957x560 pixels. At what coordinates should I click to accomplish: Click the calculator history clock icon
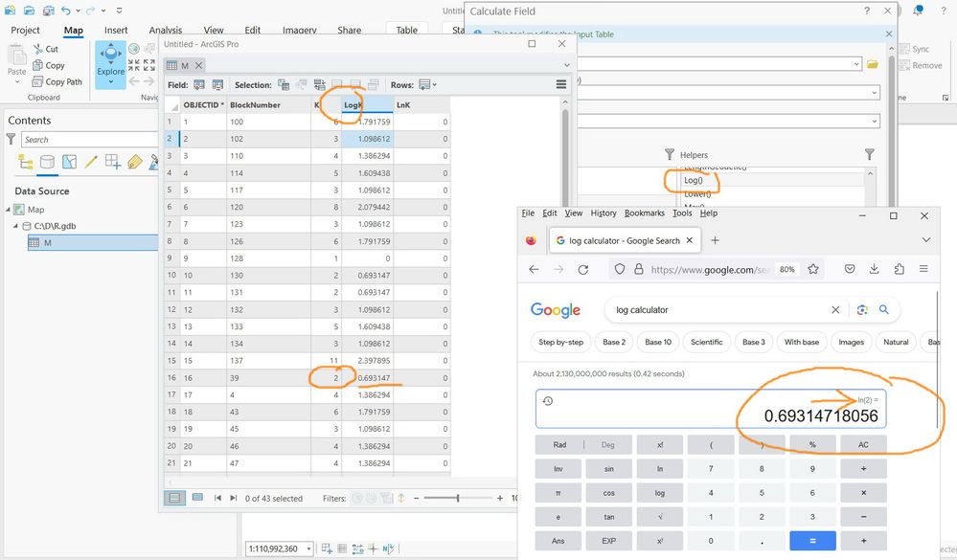point(547,401)
